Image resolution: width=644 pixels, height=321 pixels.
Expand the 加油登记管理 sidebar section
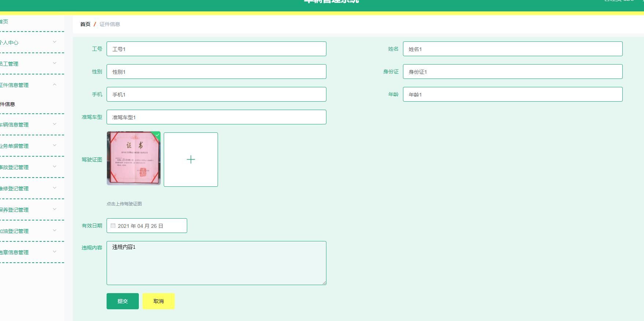29,231
